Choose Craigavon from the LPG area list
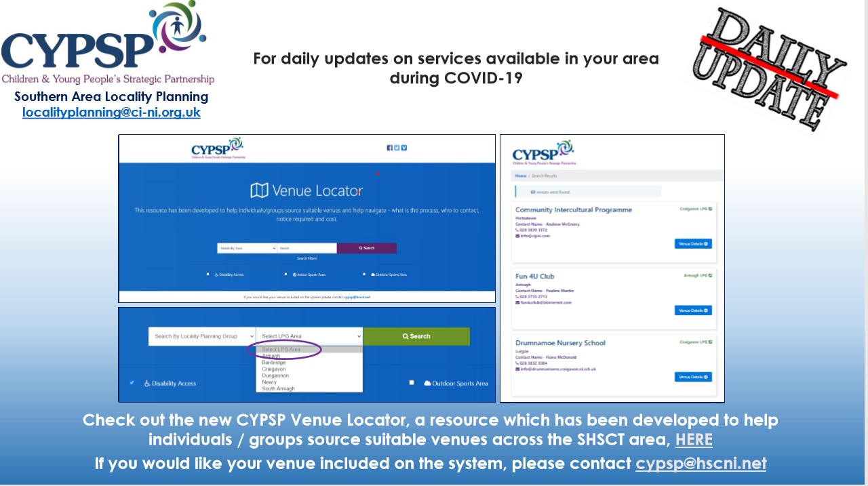This screenshot has width=868, height=486. coord(274,369)
